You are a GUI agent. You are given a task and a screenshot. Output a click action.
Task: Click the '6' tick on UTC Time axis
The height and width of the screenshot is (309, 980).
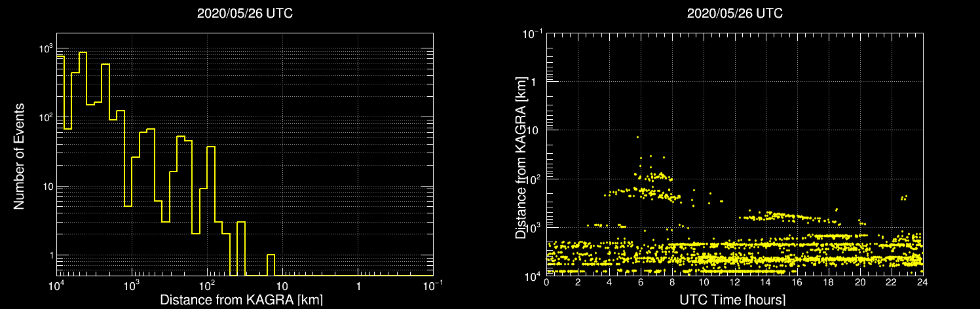(x=641, y=282)
